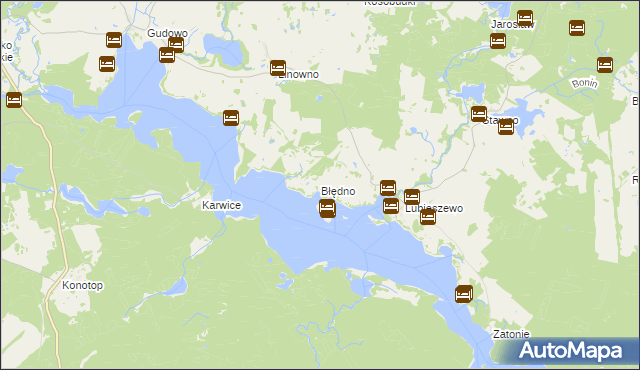Screen dimensions: 640x370
Task: Click the Konotop town label
Action: click(x=82, y=285)
